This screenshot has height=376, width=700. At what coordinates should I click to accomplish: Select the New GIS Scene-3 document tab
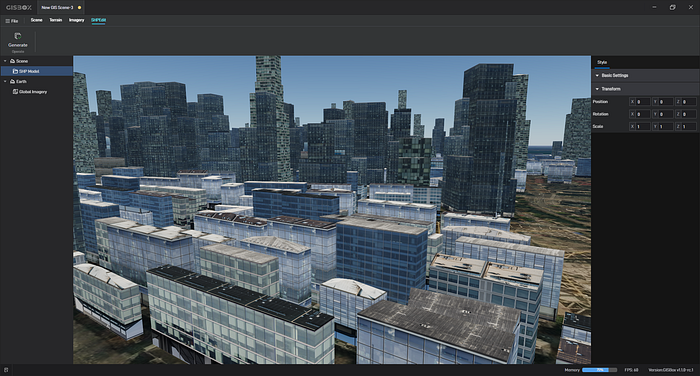[61, 8]
